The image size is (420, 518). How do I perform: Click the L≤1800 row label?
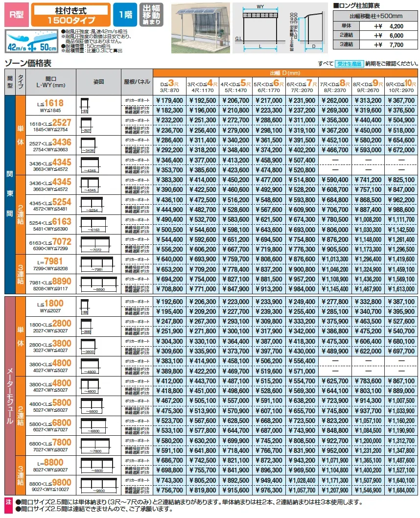(50, 306)
